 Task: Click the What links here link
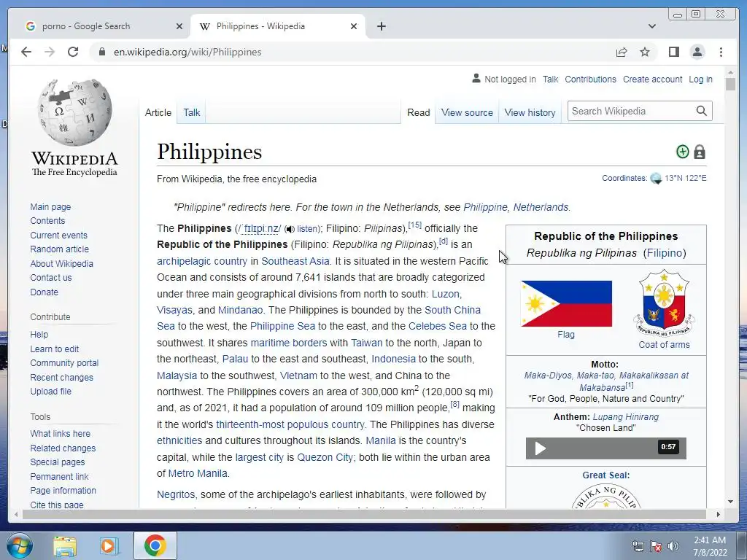(x=60, y=433)
